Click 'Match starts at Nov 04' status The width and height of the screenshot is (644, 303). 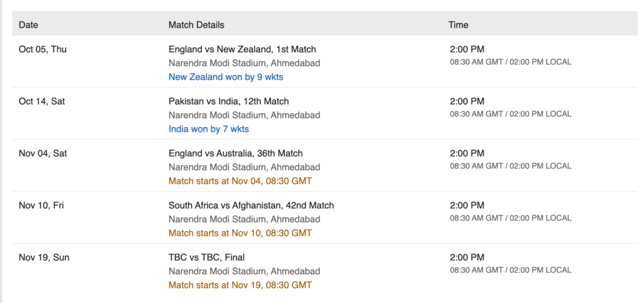240,181
